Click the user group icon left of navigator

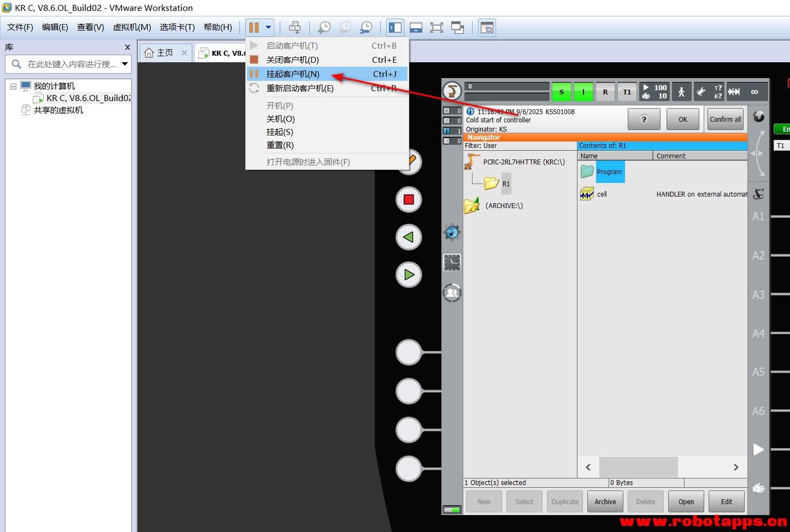click(x=452, y=293)
